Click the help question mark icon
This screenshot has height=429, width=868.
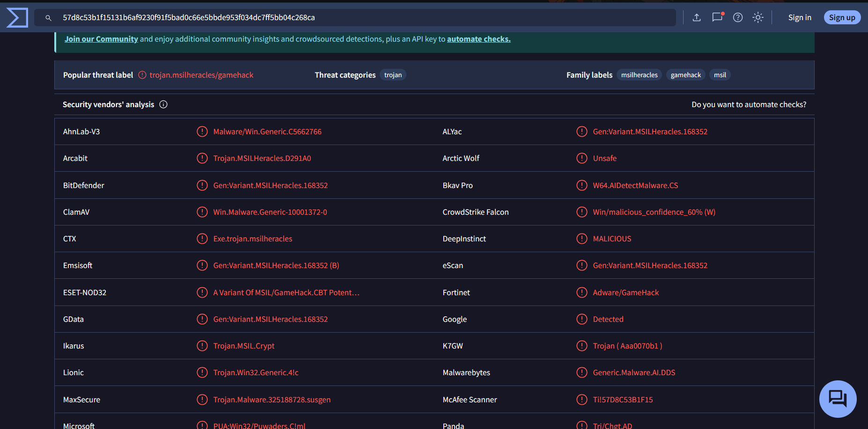(738, 17)
